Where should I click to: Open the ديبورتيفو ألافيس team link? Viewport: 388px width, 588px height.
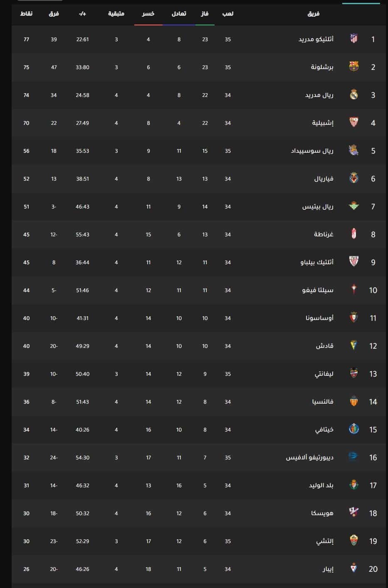310,457
